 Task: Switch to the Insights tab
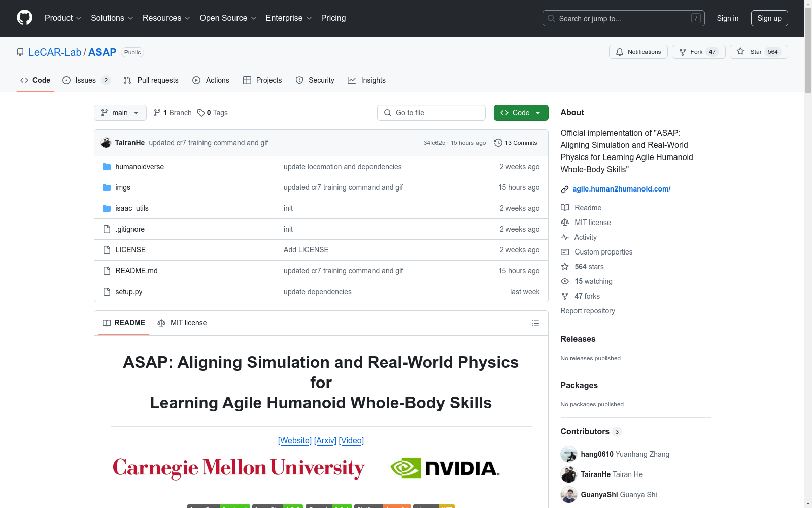[366, 80]
